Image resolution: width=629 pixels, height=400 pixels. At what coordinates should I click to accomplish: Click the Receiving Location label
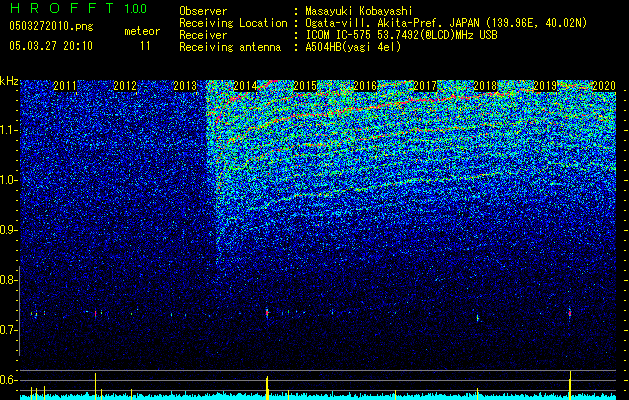click(233, 23)
